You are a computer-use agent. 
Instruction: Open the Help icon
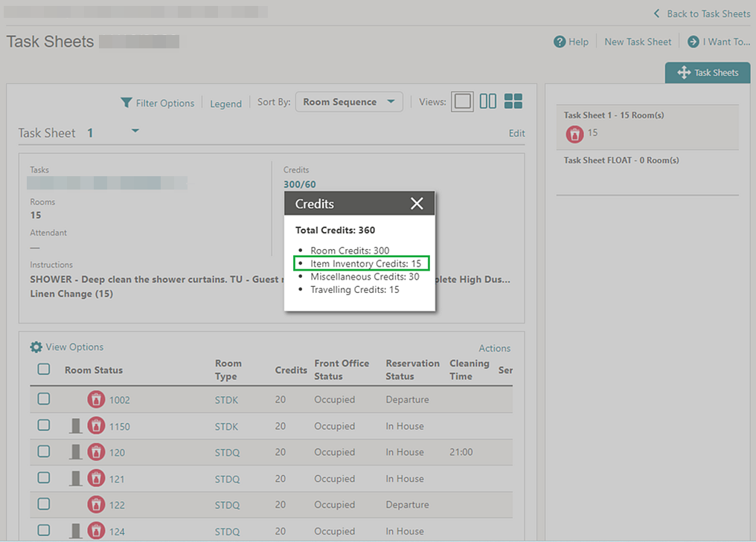pos(560,42)
